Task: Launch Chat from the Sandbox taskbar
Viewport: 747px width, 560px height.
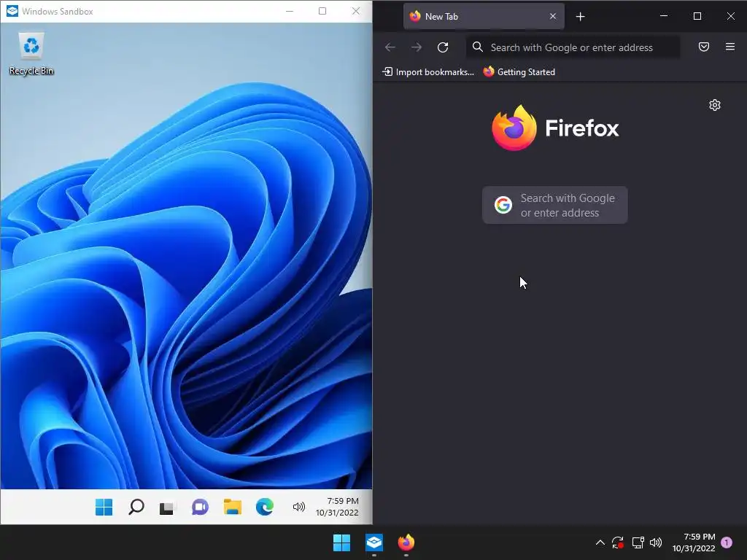Action: click(x=200, y=507)
